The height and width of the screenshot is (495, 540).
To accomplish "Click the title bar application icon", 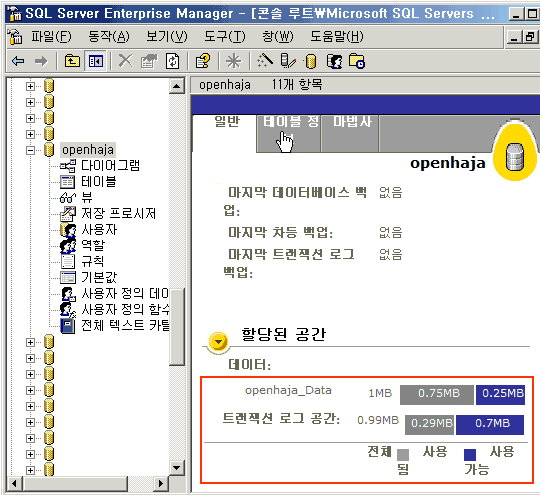I will tap(15, 13).
